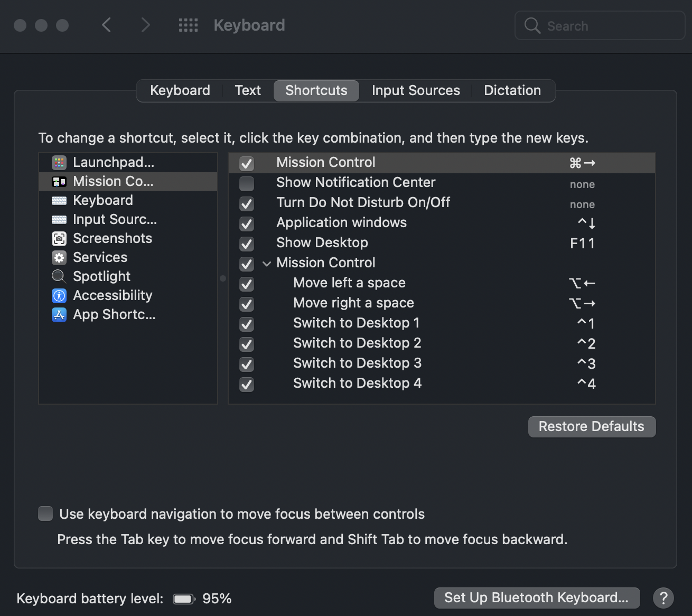
Task: Disable Switch to Desktop 3 checkbox
Action: [x=247, y=364]
